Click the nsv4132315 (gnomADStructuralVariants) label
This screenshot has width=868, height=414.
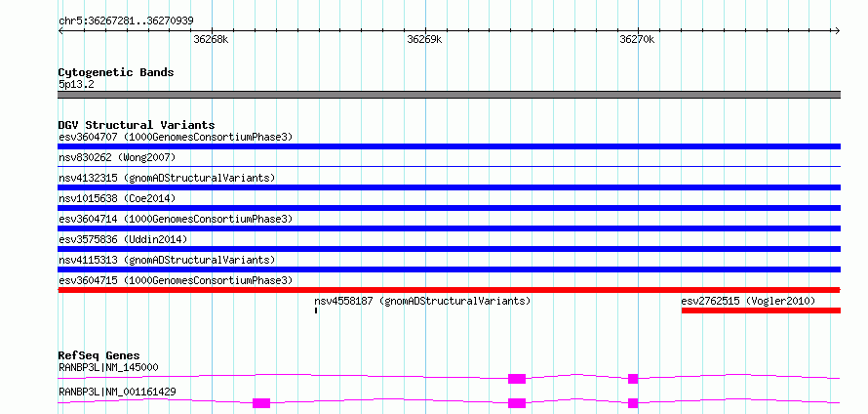click(x=167, y=178)
